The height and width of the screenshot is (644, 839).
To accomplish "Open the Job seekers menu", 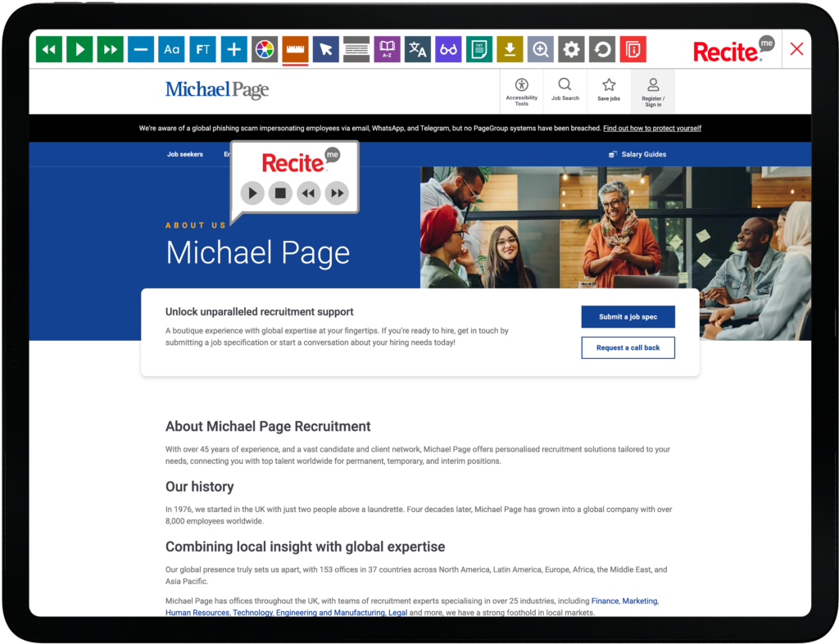I will click(185, 154).
